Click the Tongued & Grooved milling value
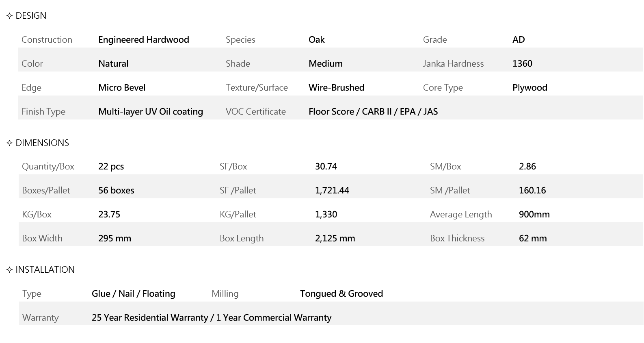The height and width of the screenshot is (343, 644). [341, 294]
